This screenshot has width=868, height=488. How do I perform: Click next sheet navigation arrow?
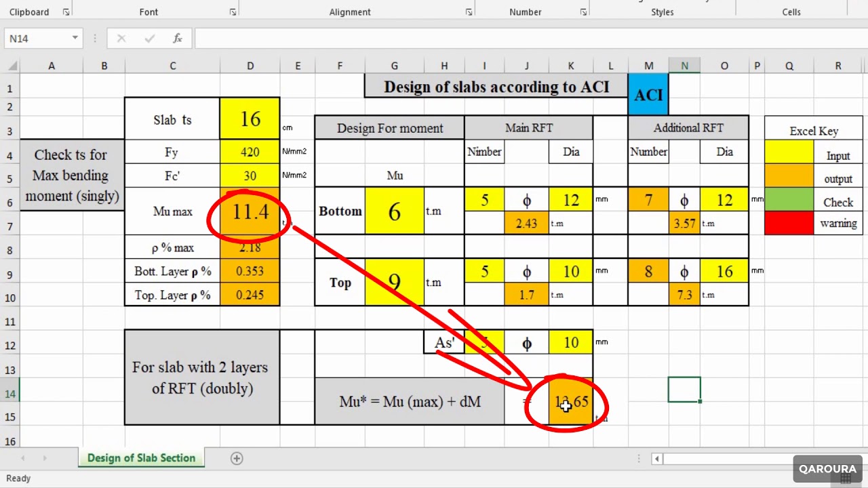pos(45,458)
